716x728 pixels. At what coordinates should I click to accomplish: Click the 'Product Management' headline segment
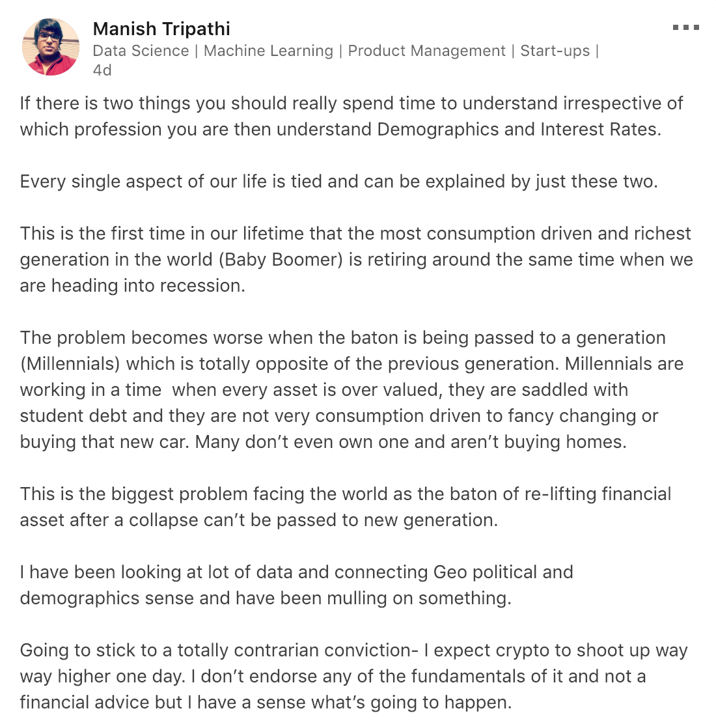click(x=426, y=51)
